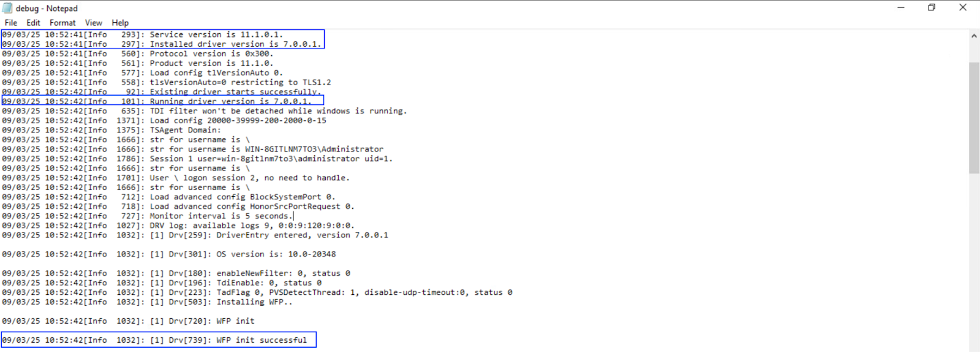
Task: Click the scroll up arrow
Action: coord(974,36)
